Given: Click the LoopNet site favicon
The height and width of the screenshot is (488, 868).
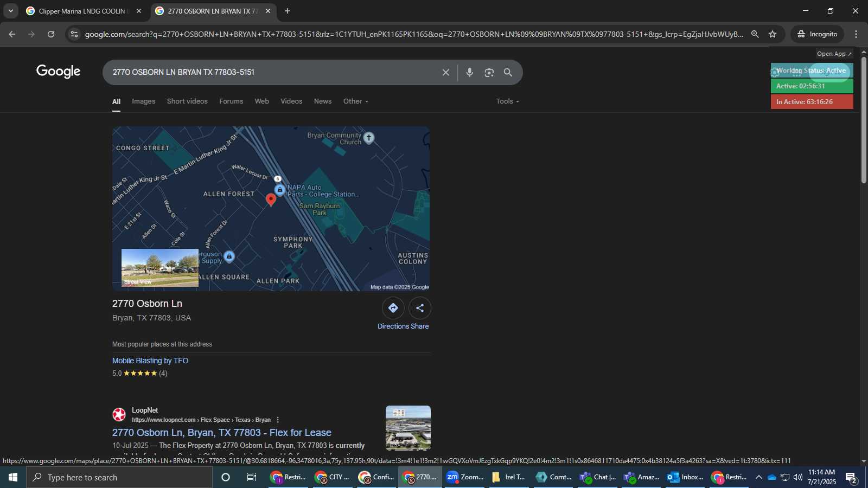Looking at the screenshot, I should point(119,415).
